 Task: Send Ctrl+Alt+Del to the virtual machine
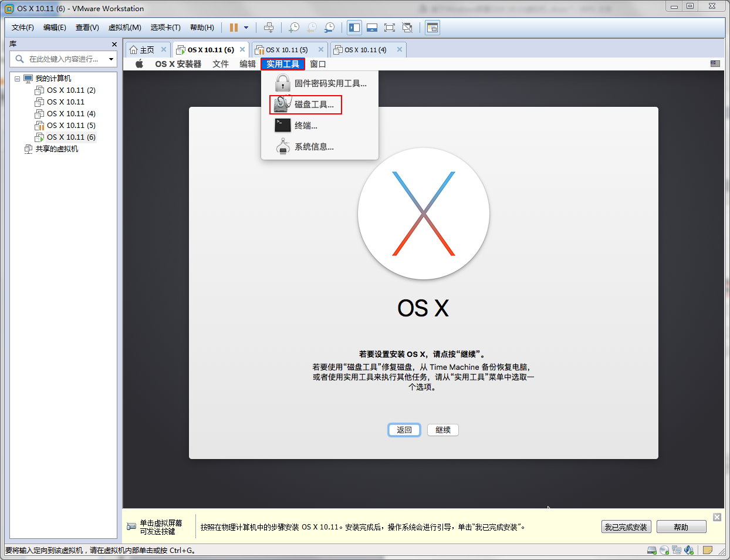coord(269,28)
